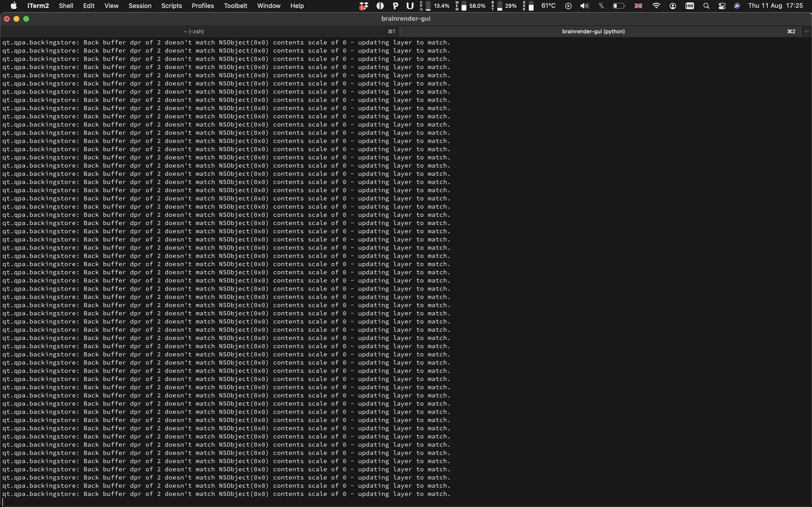
Task: Open the Scripts menu
Action: [x=171, y=6]
